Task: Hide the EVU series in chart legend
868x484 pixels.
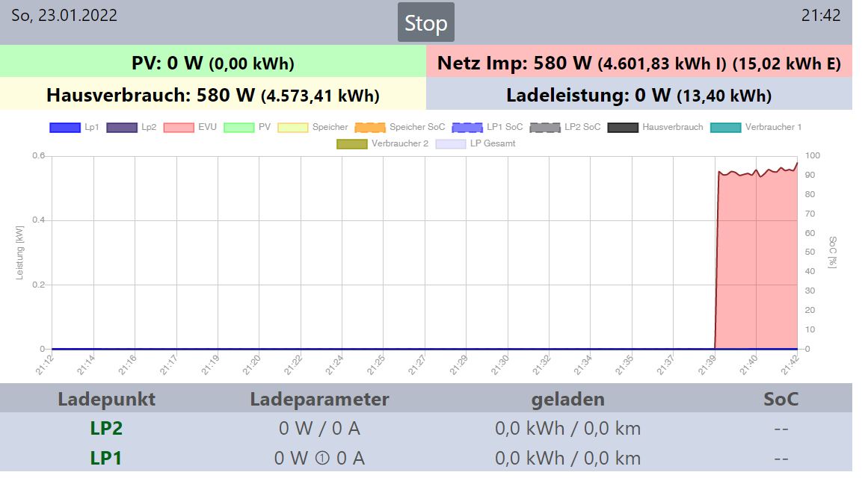Action: 190,127
